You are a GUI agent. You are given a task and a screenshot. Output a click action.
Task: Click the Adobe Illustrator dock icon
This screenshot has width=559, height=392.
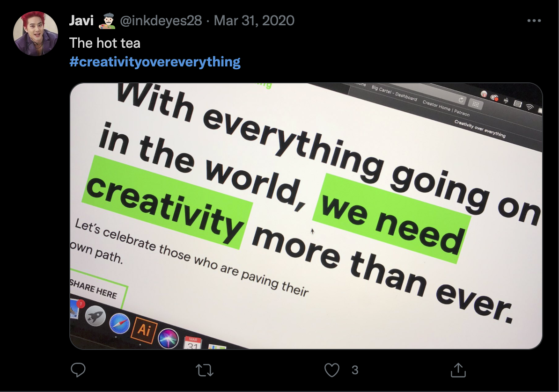[144, 330]
